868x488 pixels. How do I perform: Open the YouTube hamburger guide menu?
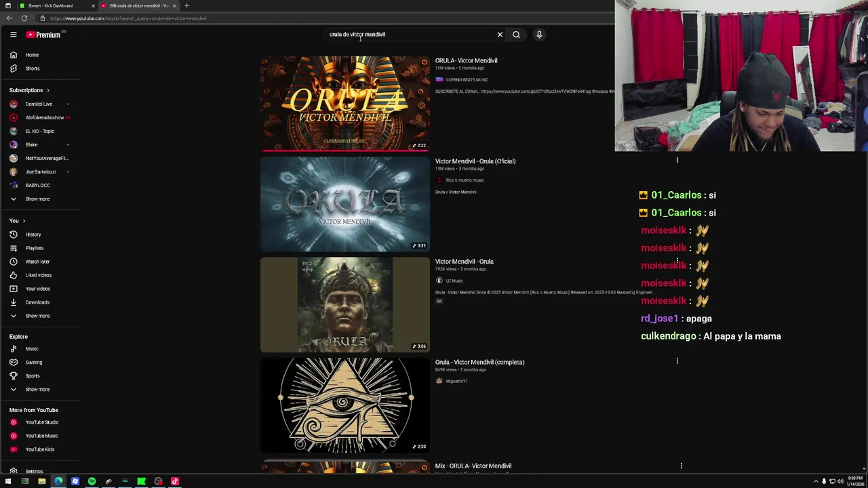tap(13, 35)
